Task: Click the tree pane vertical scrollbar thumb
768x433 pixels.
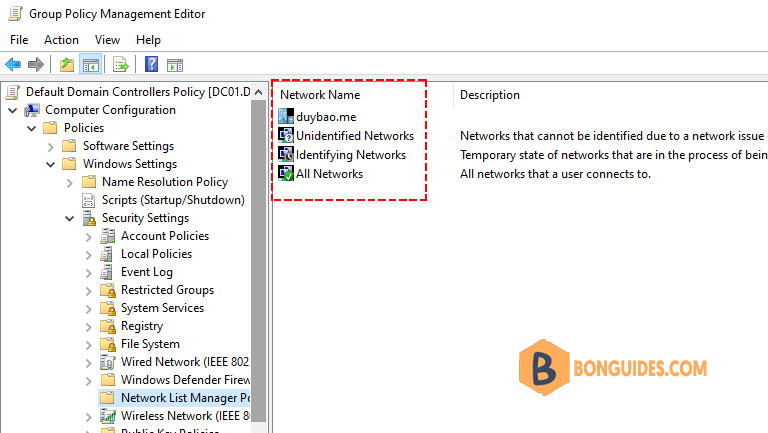Action: [259, 260]
